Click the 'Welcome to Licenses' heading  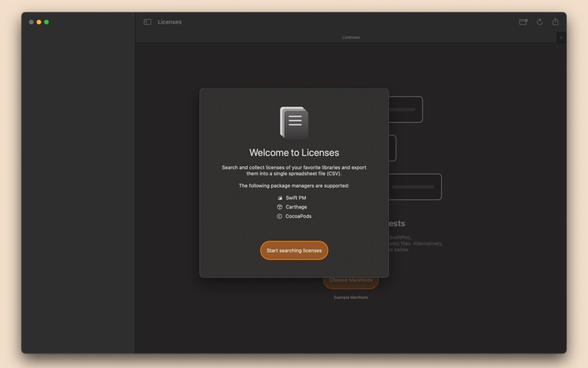click(x=294, y=152)
